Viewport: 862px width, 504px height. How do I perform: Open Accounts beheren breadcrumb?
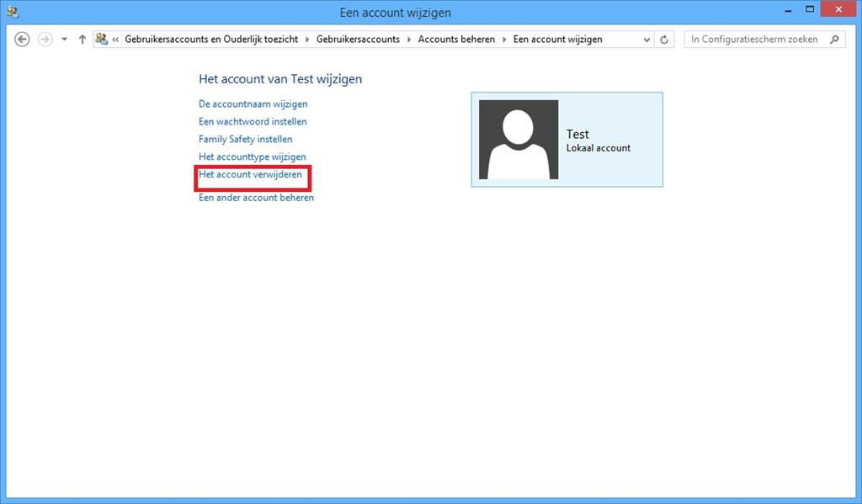pyautogui.click(x=456, y=39)
